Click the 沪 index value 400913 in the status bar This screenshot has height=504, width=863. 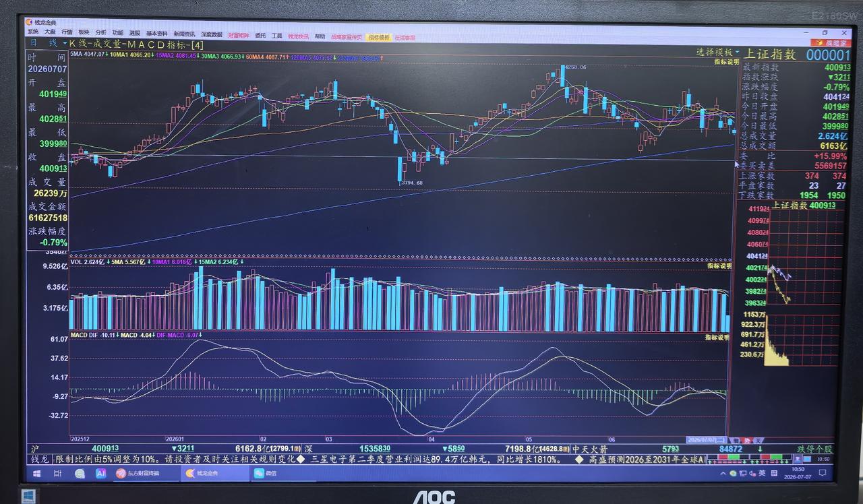click(105, 448)
